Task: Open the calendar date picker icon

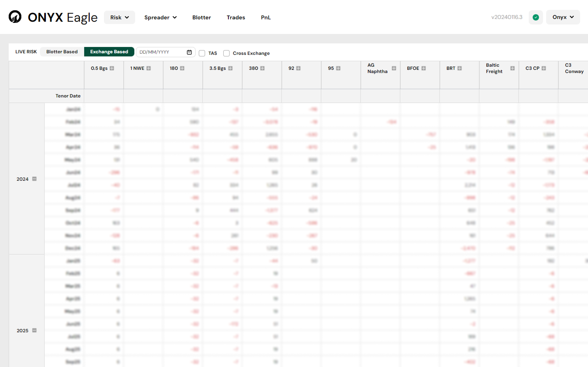Action: click(x=189, y=52)
